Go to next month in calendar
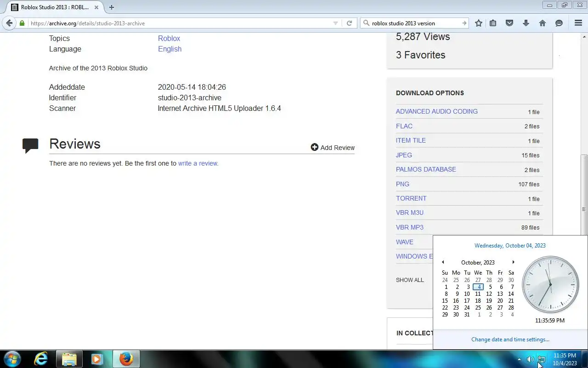588x368 pixels. (x=513, y=262)
